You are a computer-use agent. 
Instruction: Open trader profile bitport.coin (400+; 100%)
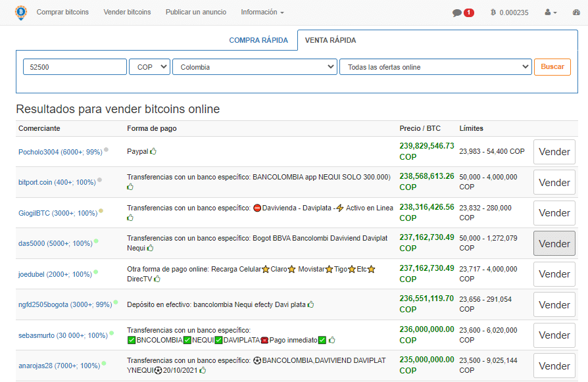57,182
